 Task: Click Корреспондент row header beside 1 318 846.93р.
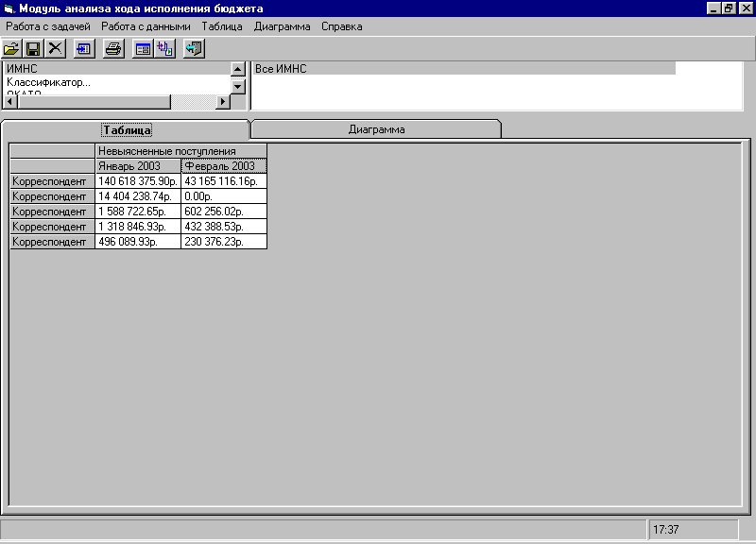[x=52, y=227]
